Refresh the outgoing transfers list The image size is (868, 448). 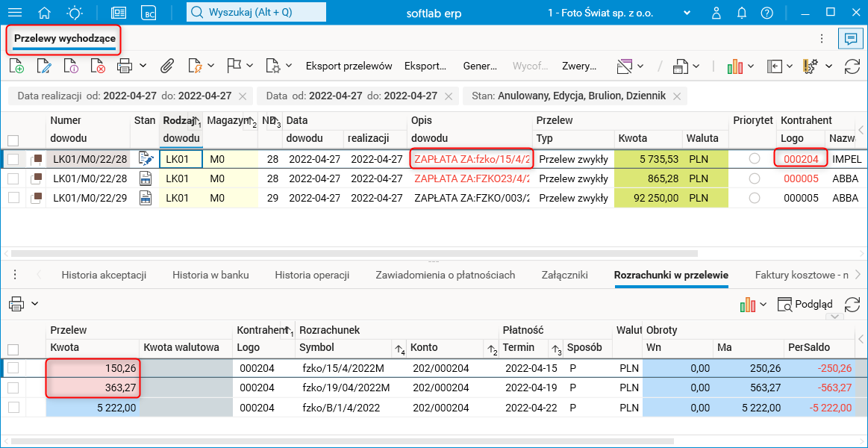click(x=852, y=66)
